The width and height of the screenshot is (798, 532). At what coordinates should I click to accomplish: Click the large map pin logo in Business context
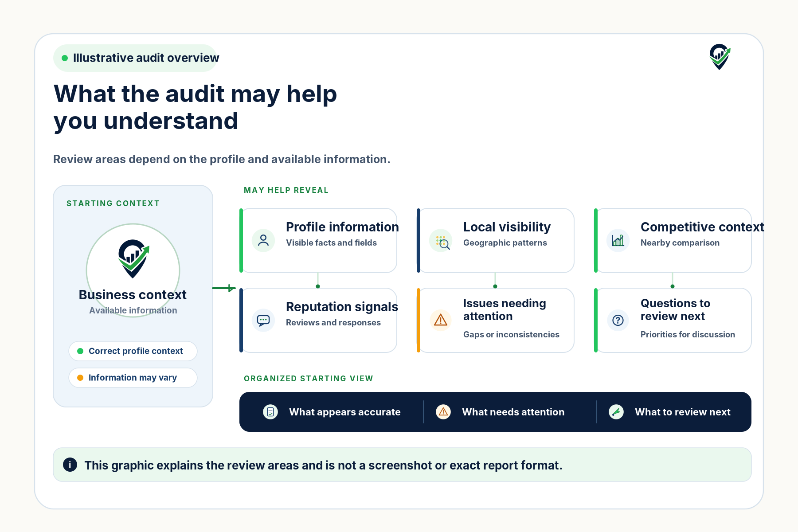(x=133, y=259)
